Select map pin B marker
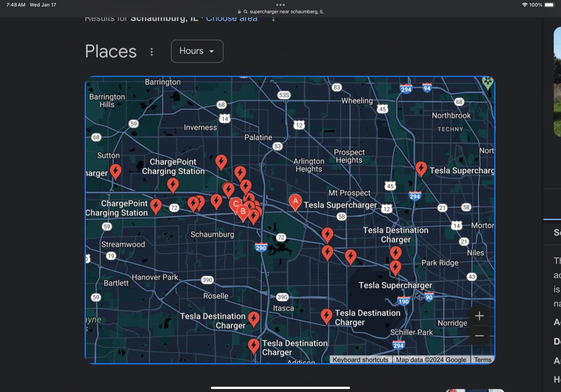Viewport: 561px width, 392px height. 243,212
